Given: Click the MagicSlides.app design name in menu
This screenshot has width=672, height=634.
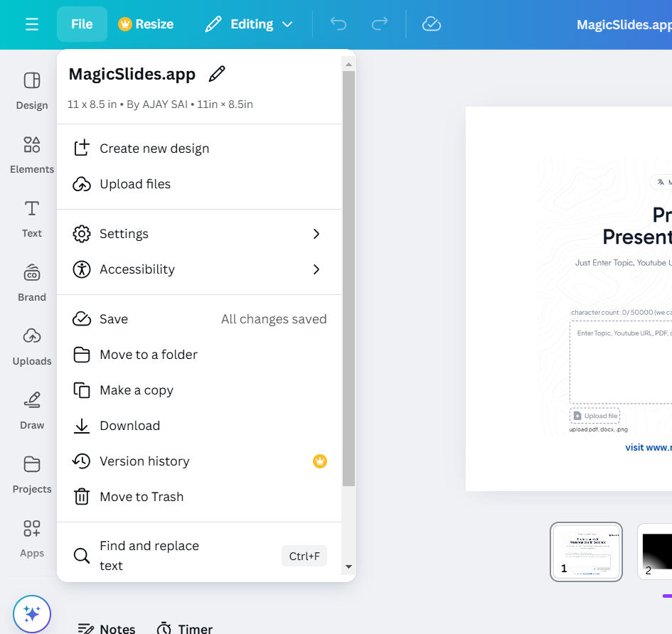Looking at the screenshot, I should [132, 74].
